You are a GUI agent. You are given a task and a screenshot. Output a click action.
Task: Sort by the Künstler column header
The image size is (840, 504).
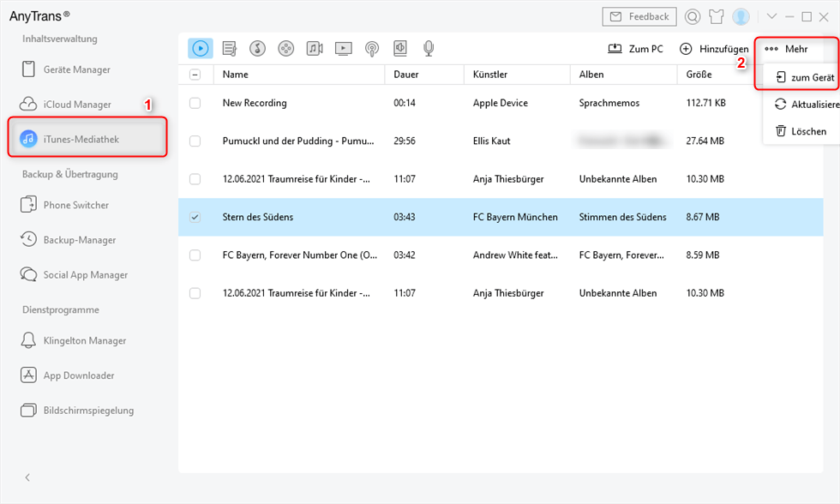click(489, 75)
